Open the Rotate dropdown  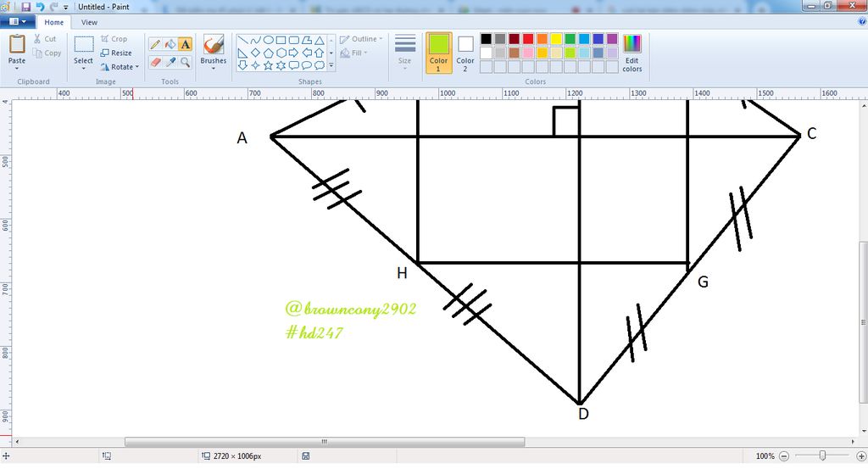[120, 67]
